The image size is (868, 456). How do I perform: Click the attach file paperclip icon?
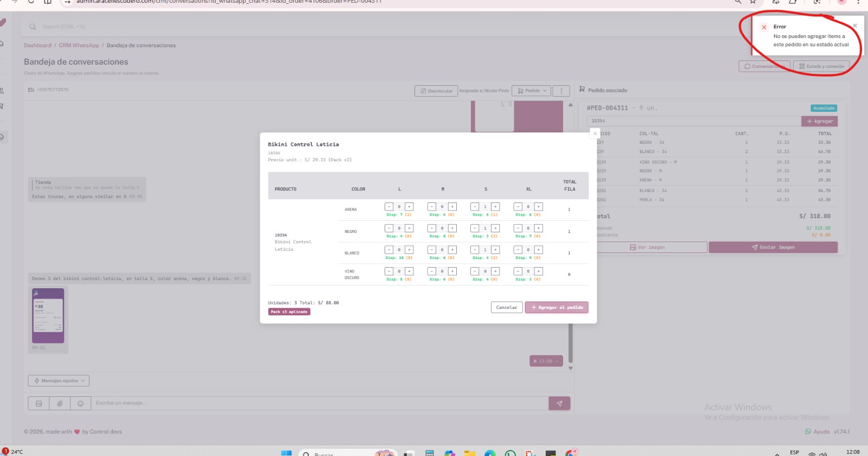click(x=60, y=403)
